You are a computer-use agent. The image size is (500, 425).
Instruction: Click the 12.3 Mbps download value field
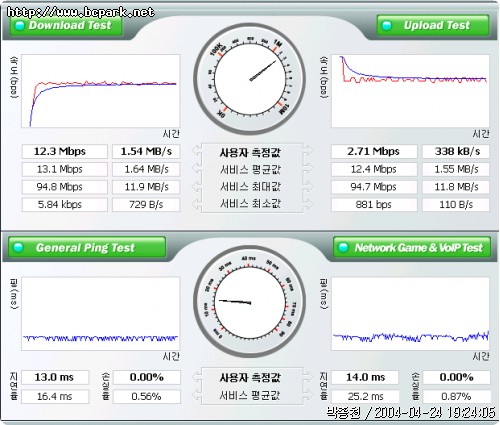point(65,151)
